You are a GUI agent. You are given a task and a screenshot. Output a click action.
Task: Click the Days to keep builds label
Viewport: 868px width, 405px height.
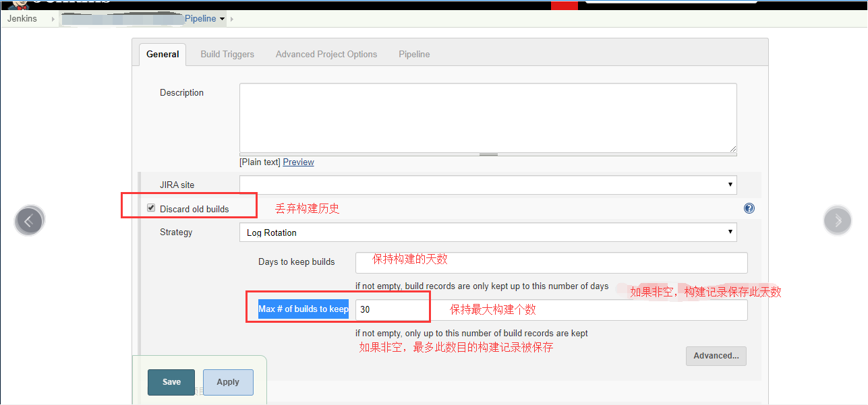[297, 261]
